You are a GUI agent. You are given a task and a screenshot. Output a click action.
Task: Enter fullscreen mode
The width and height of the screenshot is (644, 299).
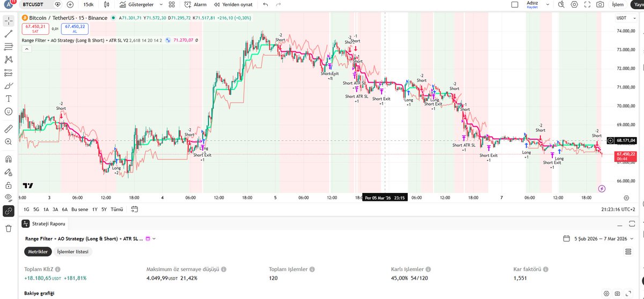pyautogui.click(x=587, y=5)
